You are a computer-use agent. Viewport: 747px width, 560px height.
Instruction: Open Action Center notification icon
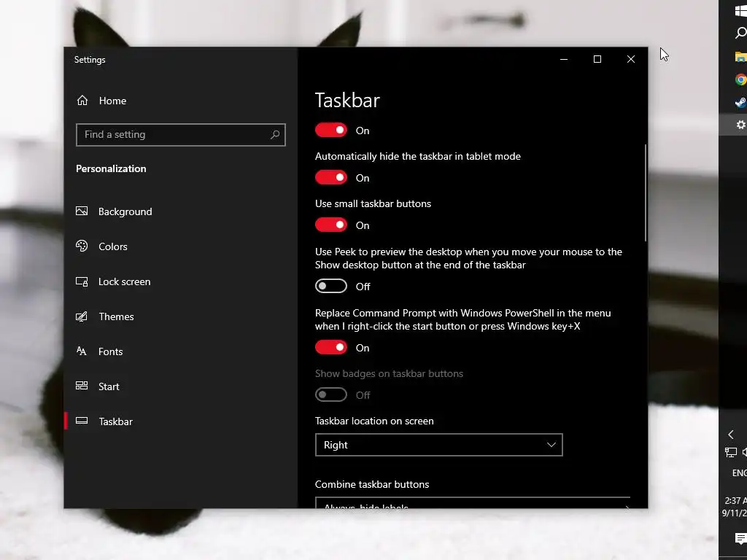click(741, 539)
